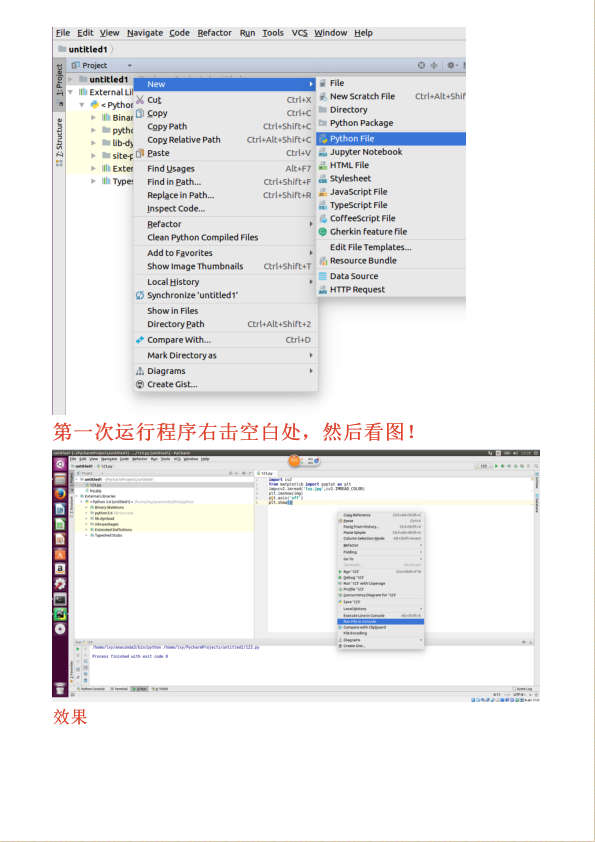Screen dimensions: 595x842
Task: Select Edit File Templates... entry
Action: pyautogui.click(x=390, y=248)
